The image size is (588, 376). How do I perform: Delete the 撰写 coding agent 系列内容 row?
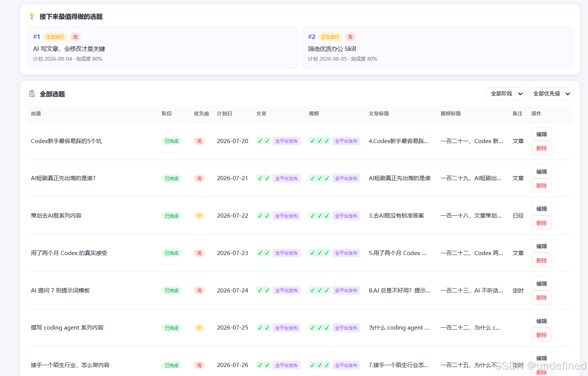tap(542, 335)
